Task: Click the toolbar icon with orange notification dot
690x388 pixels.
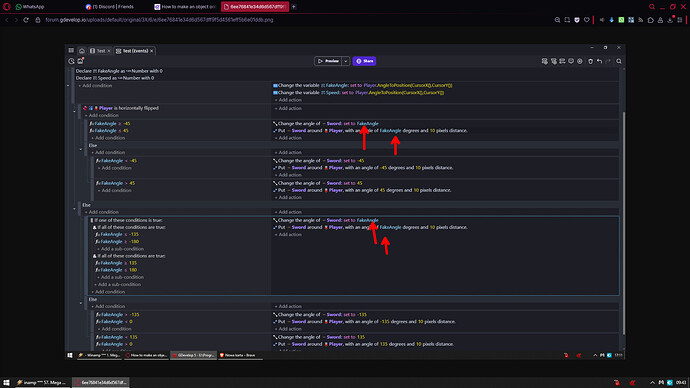Action: (81, 61)
